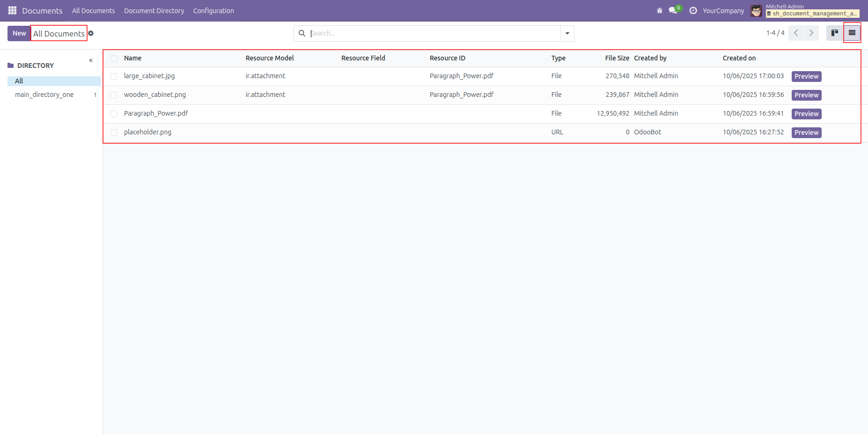The height and width of the screenshot is (434, 868).
Task: Collapse the directory side panel
Action: (91, 60)
